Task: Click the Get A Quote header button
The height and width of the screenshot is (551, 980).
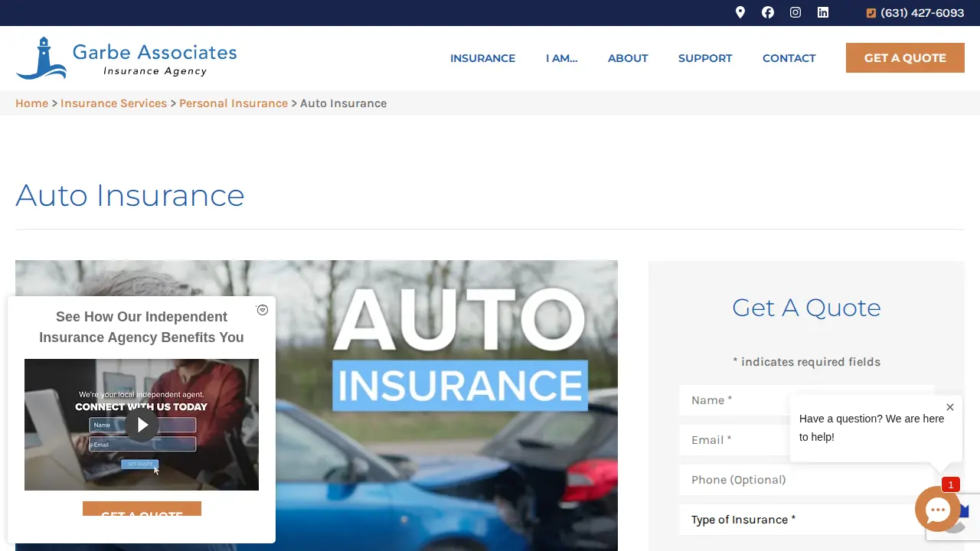Action: pyautogui.click(x=905, y=58)
